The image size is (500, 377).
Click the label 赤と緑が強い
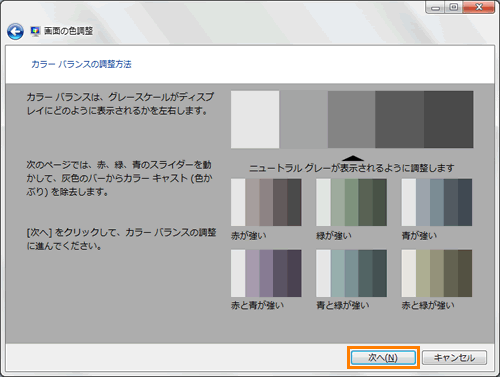428,305
